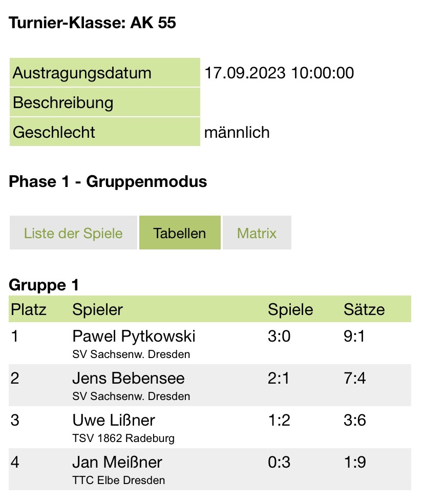The image size is (424, 504).
Task: Switch to the Matrix tab
Action: 257,233
